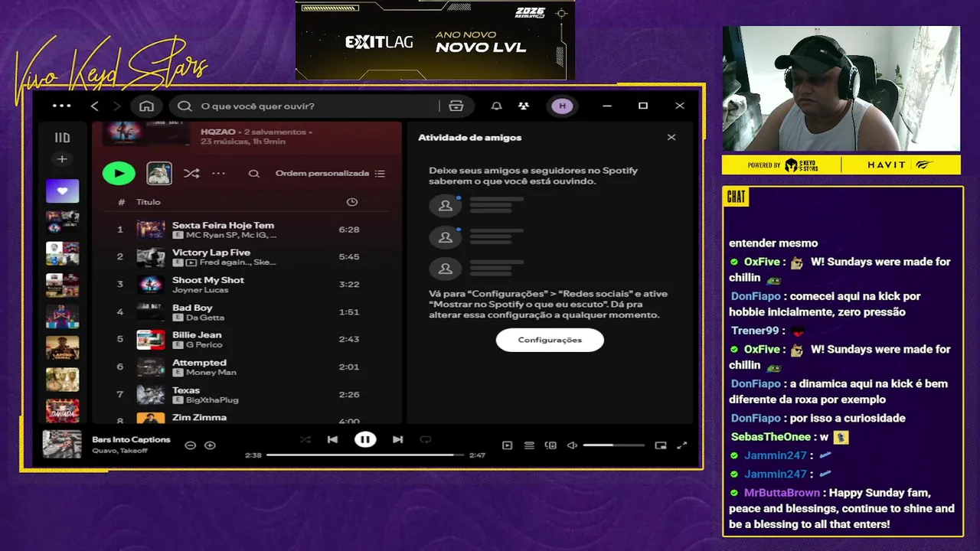Collapse the Your Library sidebar icon

tap(62, 138)
